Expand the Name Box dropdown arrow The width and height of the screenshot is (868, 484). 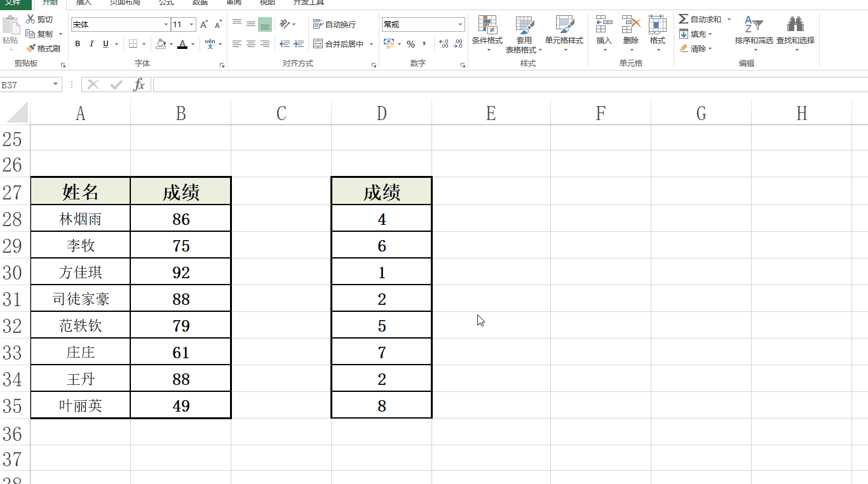point(56,84)
